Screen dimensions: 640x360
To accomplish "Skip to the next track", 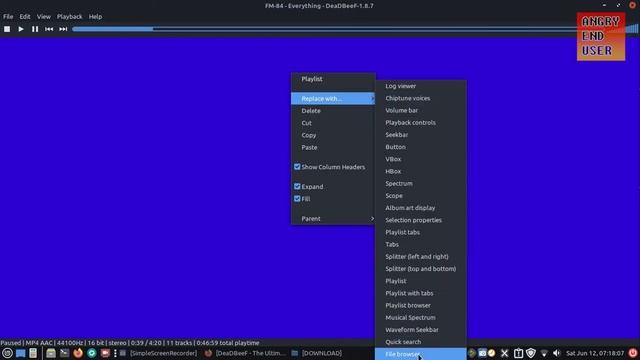I will click(63, 29).
